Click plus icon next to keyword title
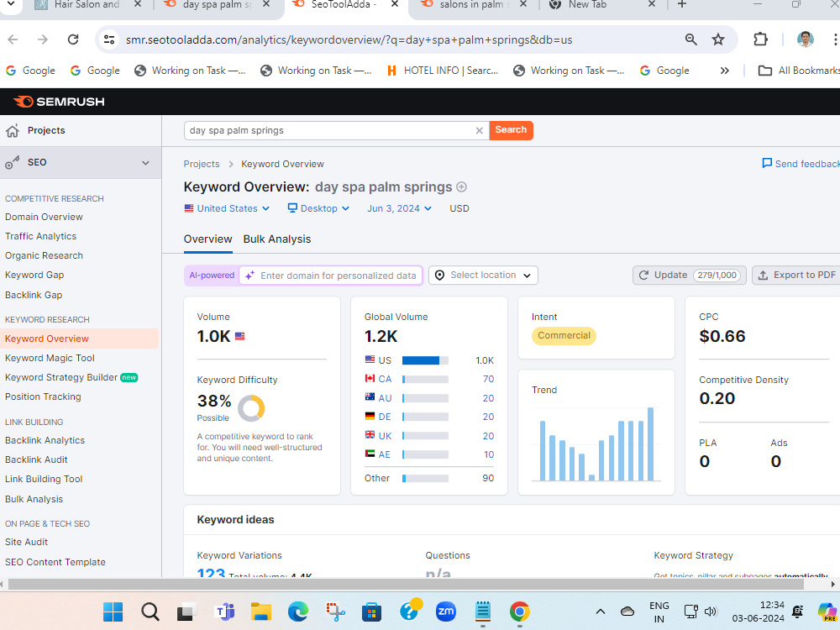840x630 pixels. click(x=462, y=187)
